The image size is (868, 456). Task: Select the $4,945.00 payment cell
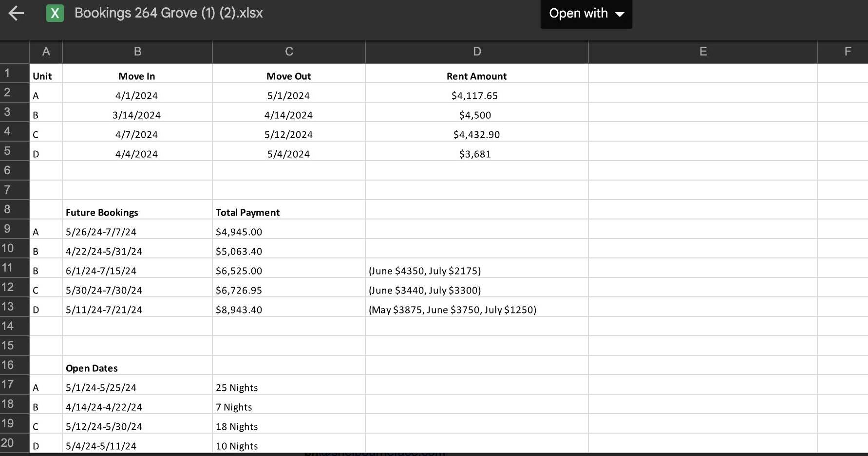(289, 229)
